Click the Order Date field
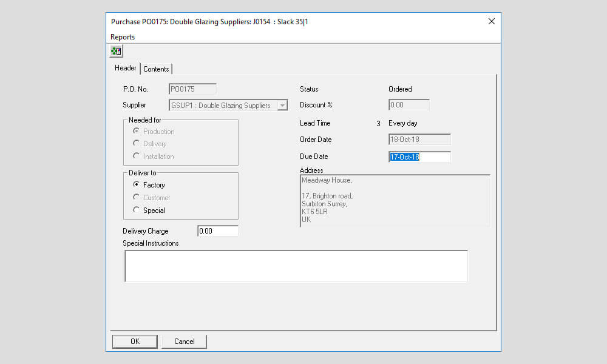The image size is (607, 364). tap(419, 140)
